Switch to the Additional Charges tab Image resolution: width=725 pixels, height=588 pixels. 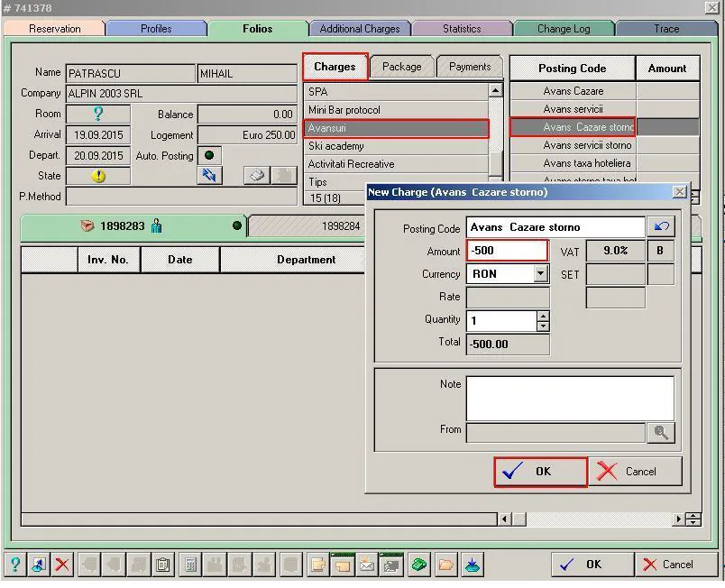point(360,29)
